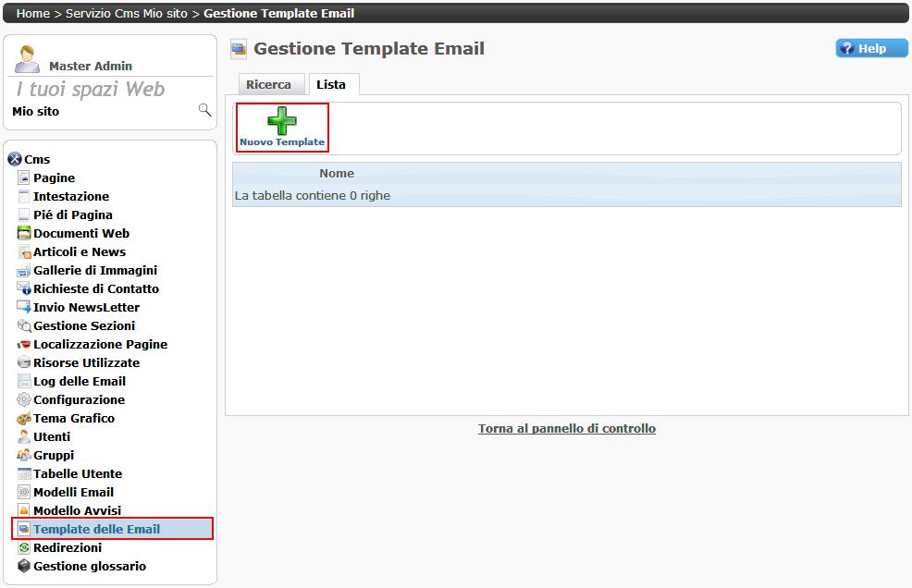912x588 pixels.
Task: Open the Help button
Action: click(x=871, y=48)
